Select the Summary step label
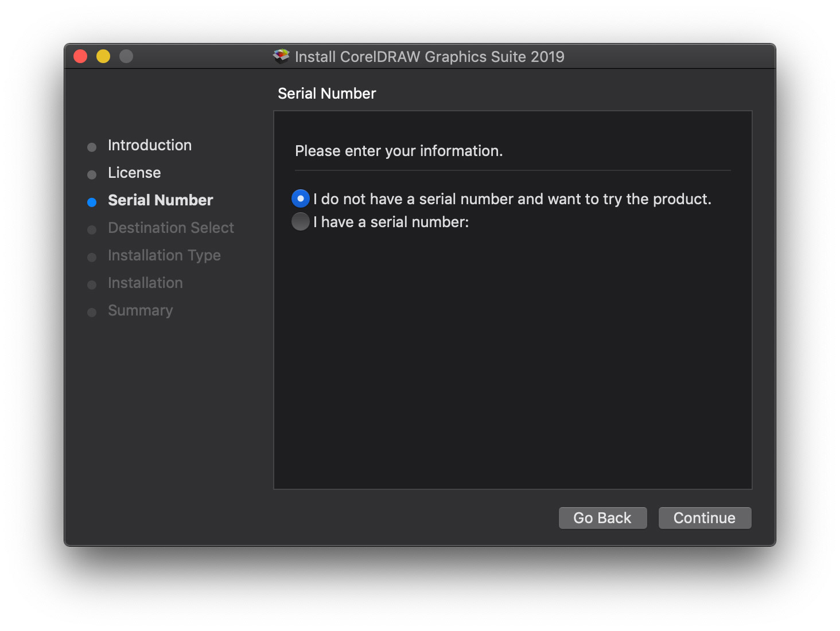 140,310
